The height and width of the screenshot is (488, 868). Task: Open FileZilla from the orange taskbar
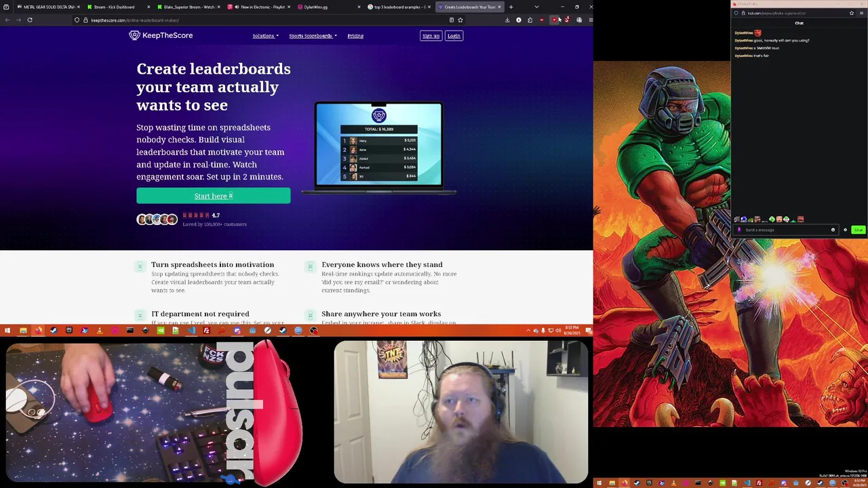(x=206, y=331)
